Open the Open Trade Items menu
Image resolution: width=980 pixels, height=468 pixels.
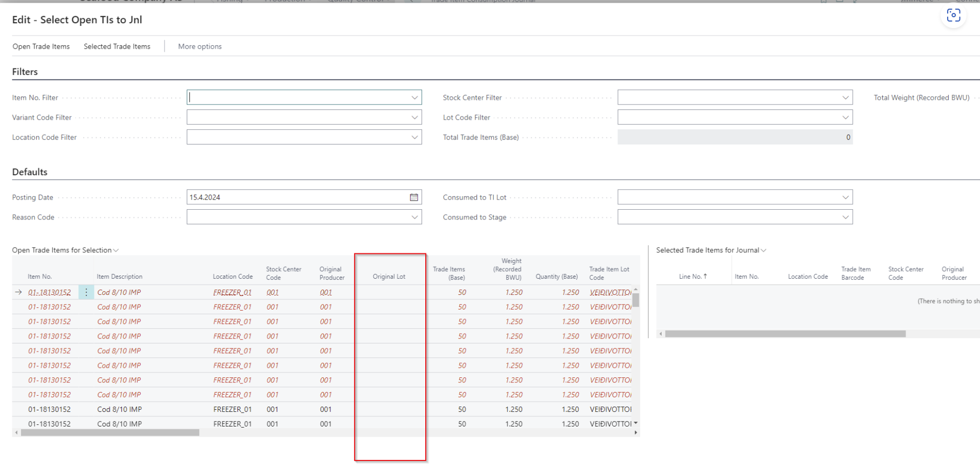(41, 46)
